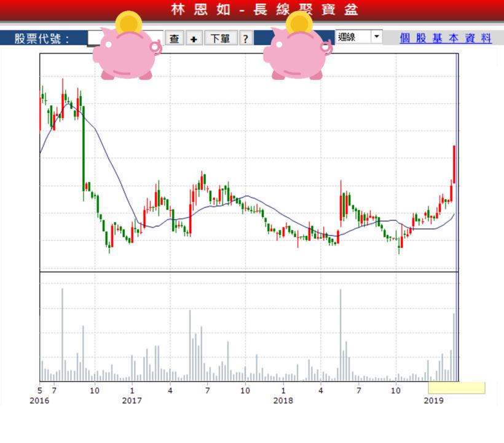Click the 2018 year label on the axis
Screen dimensions: 504x443
tap(283, 401)
